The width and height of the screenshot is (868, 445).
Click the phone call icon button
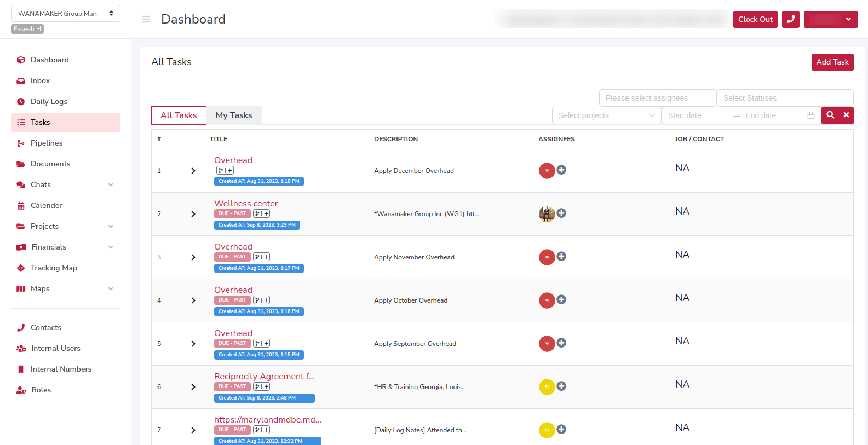pyautogui.click(x=790, y=19)
